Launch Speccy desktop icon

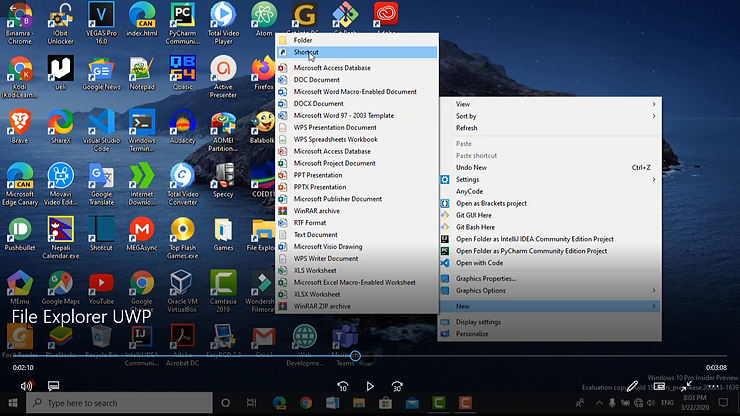(223, 180)
